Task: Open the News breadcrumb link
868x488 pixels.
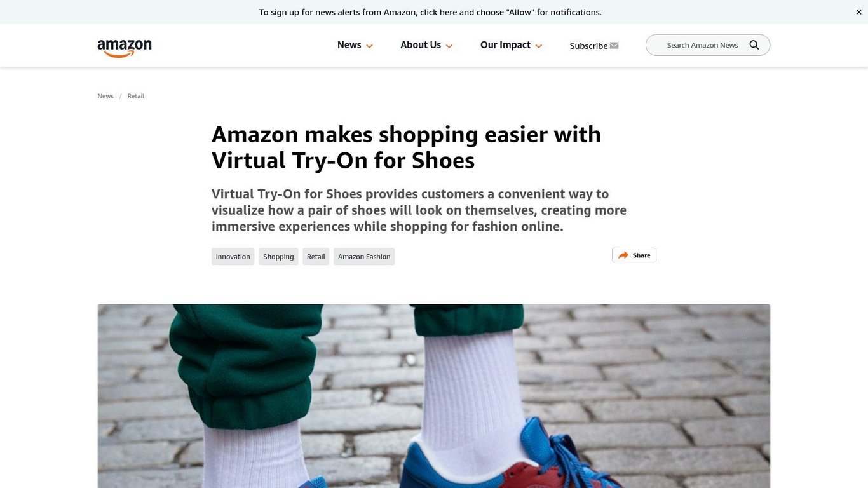Action: pyautogui.click(x=105, y=96)
